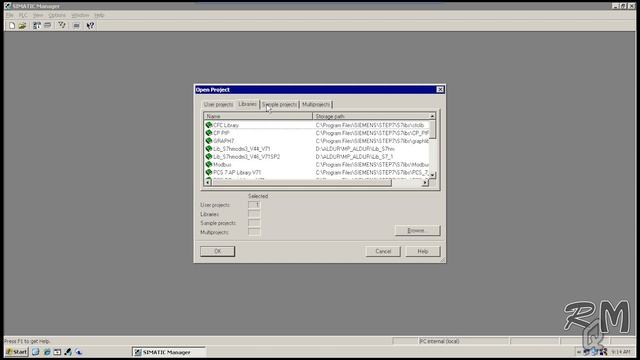
Task: Click the SIMATIC Manager title bar icon
Action: point(8,6)
